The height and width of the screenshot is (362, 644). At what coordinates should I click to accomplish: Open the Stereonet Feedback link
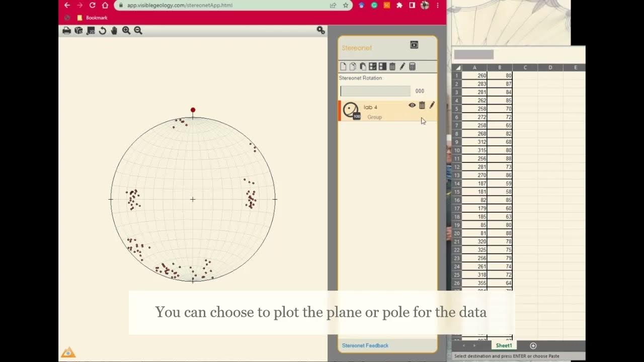tap(365, 345)
